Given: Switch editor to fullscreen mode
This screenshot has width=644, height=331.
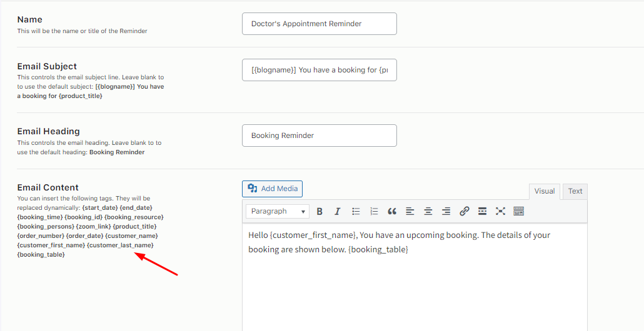Looking at the screenshot, I should coord(500,211).
